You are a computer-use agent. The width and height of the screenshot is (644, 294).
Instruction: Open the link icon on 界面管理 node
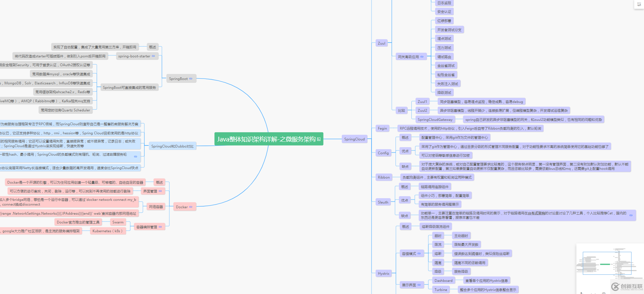point(160,191)
